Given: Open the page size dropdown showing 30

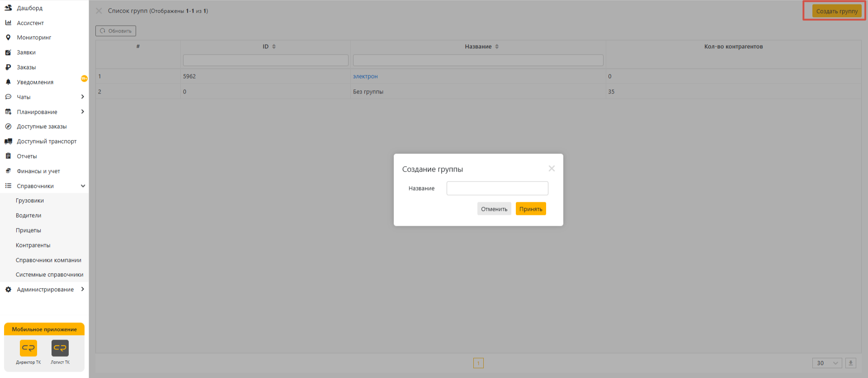Looking at the screenshot, I should point(827,363).
